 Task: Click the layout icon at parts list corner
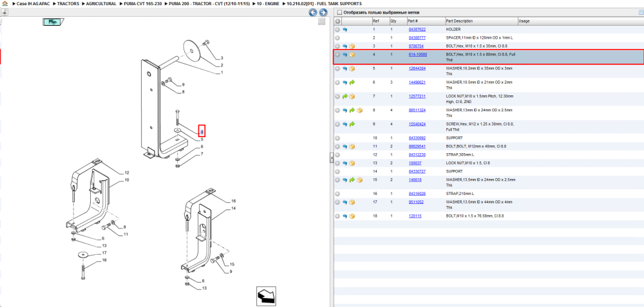click(x=640, y=13)
